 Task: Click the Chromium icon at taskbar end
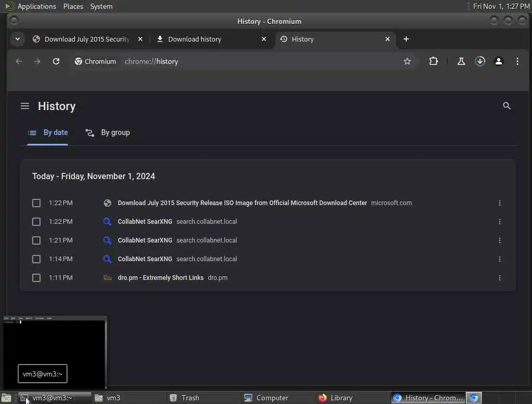coord(474,398)
